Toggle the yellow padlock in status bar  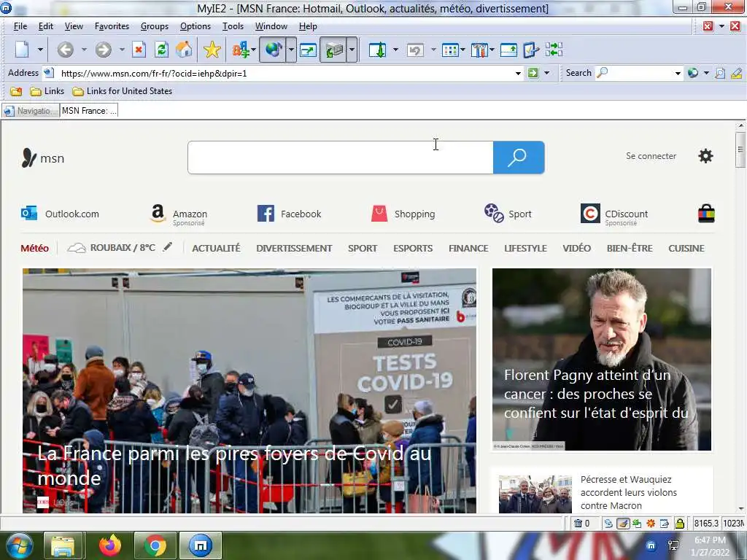680,524
